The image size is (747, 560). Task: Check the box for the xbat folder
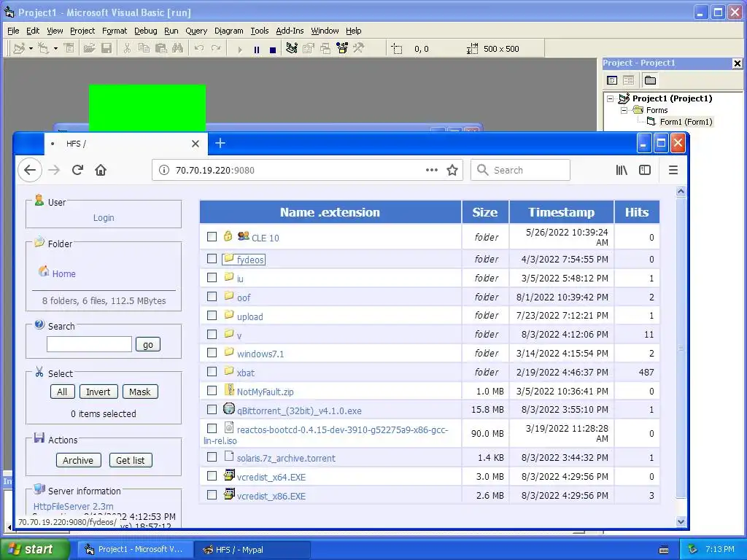212,372
